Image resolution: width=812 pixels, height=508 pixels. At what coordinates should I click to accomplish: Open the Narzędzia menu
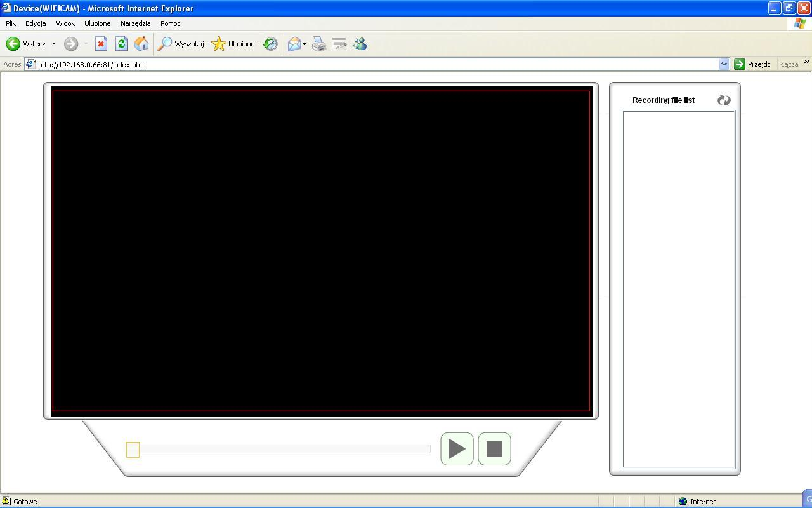coord(135,23)
